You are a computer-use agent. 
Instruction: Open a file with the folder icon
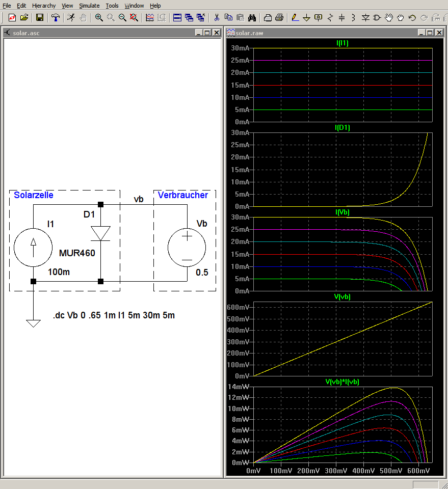pos(24,17)
